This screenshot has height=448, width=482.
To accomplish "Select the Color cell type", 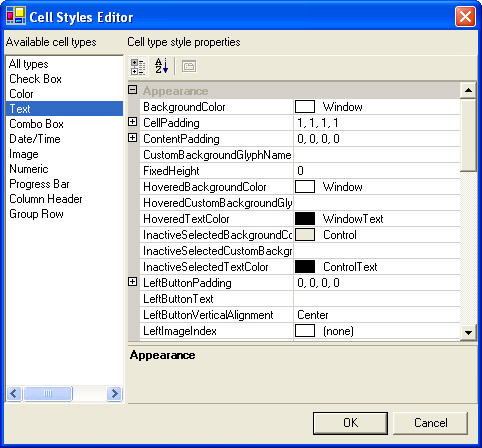I will [64, 94].
